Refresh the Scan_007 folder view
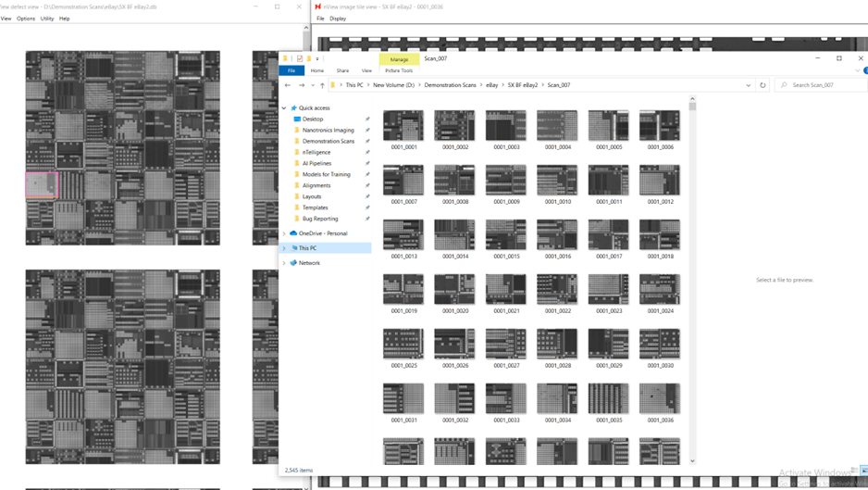This screenshot has width=868, height=490. click(x=763, y=85)
